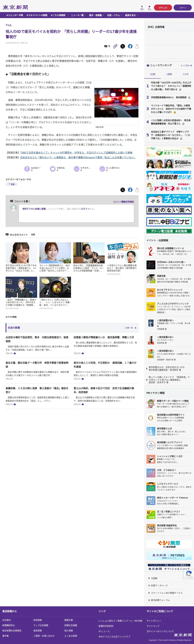Open 記事一覧 link in 社会の新着

pyautogui.click(x=131, y=328)
